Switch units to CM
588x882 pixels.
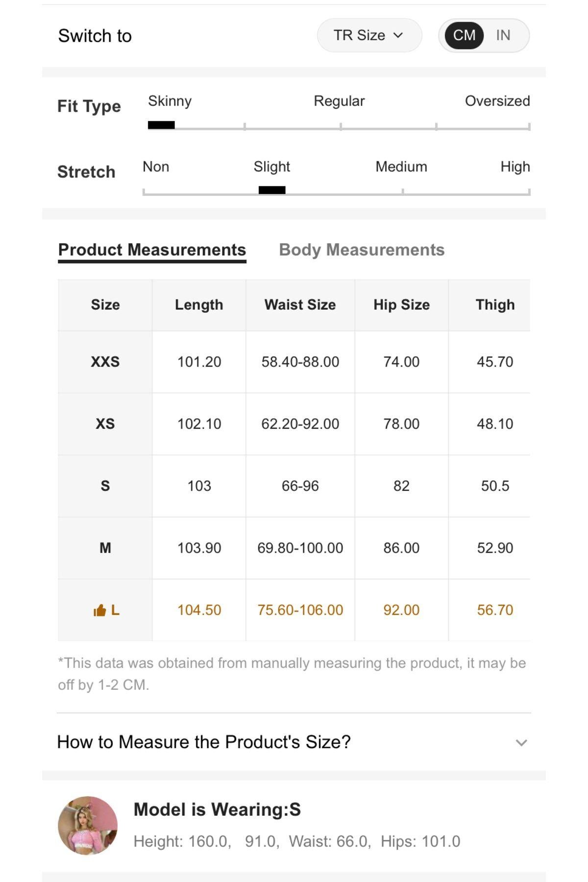pyautogui.click(x=464, y=35)
